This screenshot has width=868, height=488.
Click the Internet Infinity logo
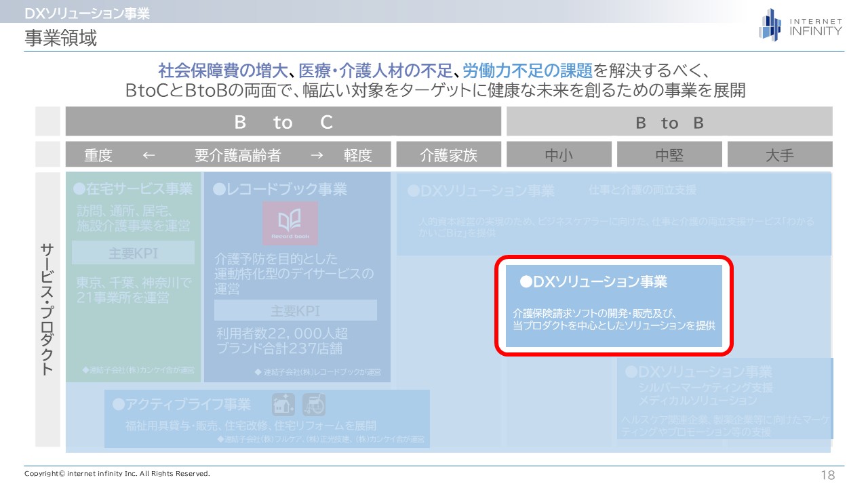coord(800,25)
